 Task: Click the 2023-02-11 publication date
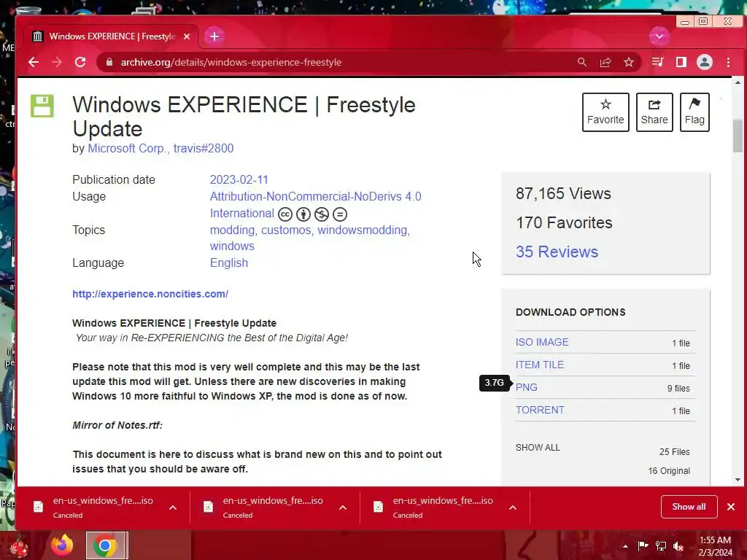239,180
